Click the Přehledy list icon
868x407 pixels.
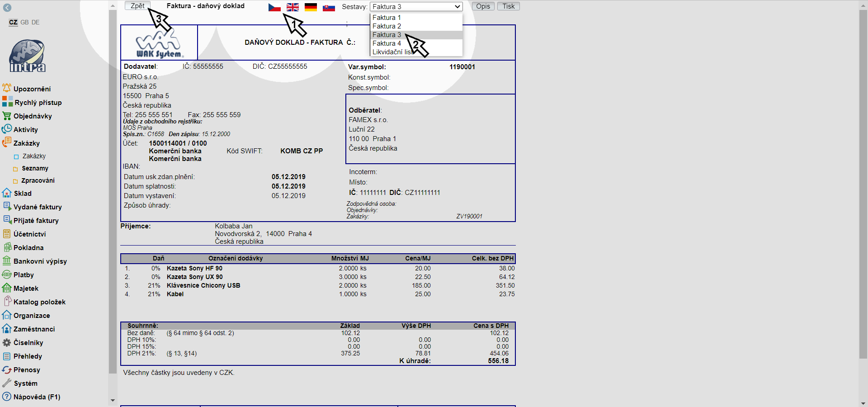pos(7,356)
